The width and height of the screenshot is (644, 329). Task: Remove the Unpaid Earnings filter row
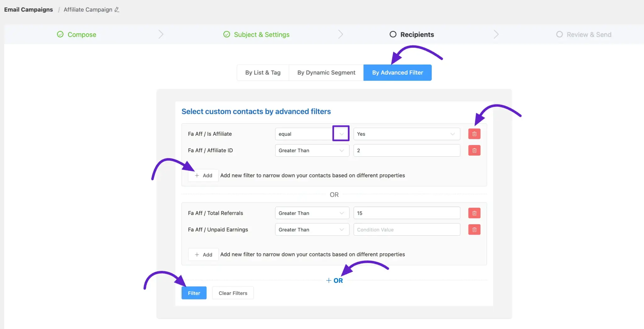click(x=474, y=230)
